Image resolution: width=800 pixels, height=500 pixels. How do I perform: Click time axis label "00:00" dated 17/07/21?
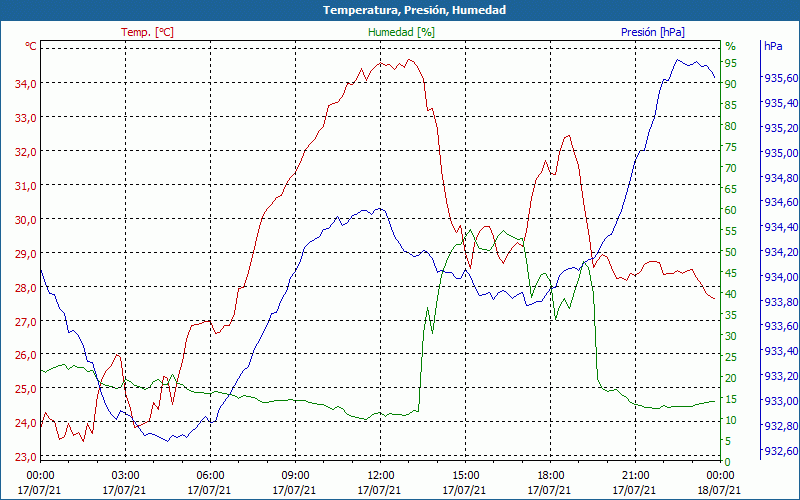(x=39, y=476)
